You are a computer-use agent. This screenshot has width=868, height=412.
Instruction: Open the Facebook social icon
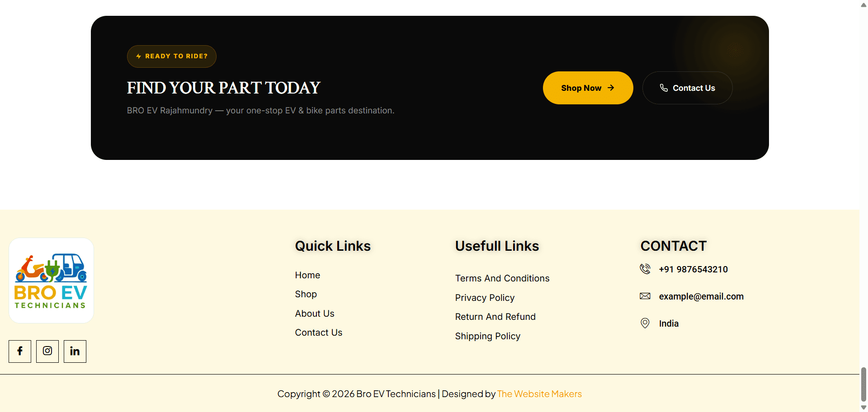click(20, 351)
